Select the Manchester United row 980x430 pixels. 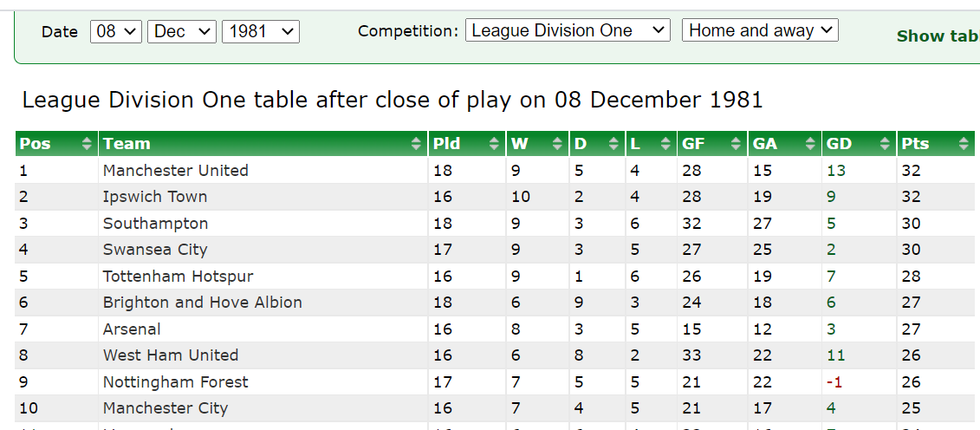(x=495, y=170)
